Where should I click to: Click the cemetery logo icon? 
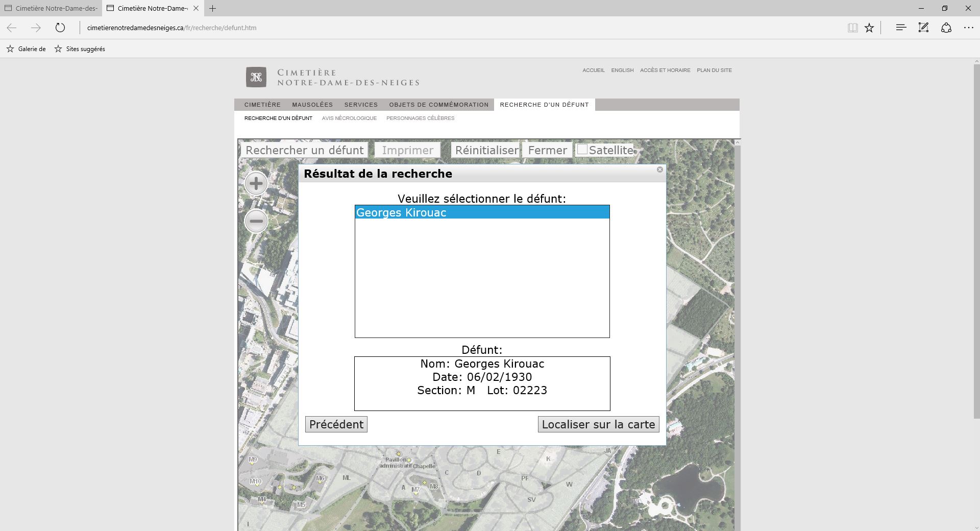click(256, 77)
